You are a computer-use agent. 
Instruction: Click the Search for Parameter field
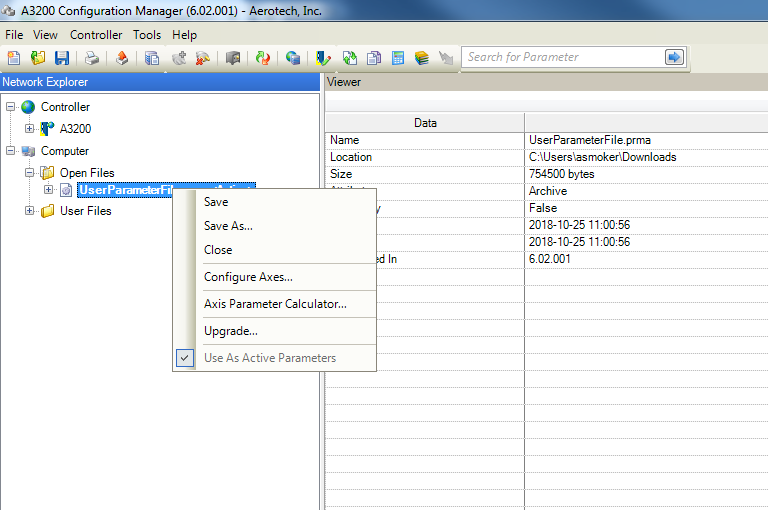pos(562,57)
